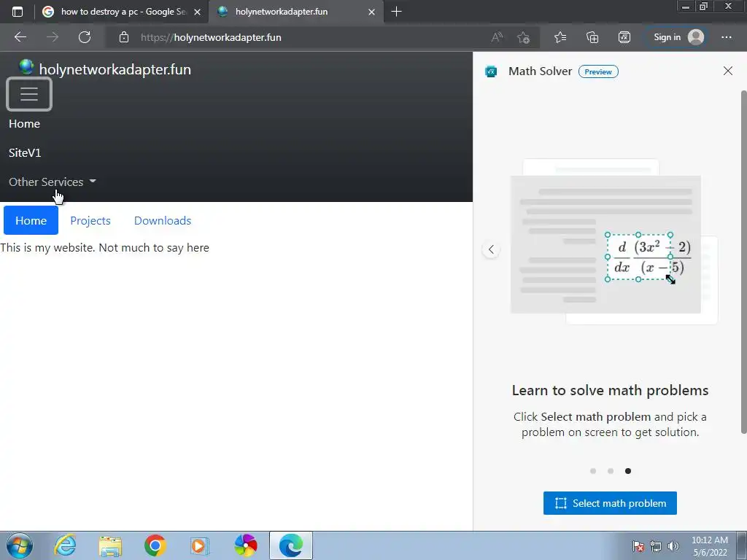Click Select math problem button
This screenshot has width=747, height=560.
[610, 503]
